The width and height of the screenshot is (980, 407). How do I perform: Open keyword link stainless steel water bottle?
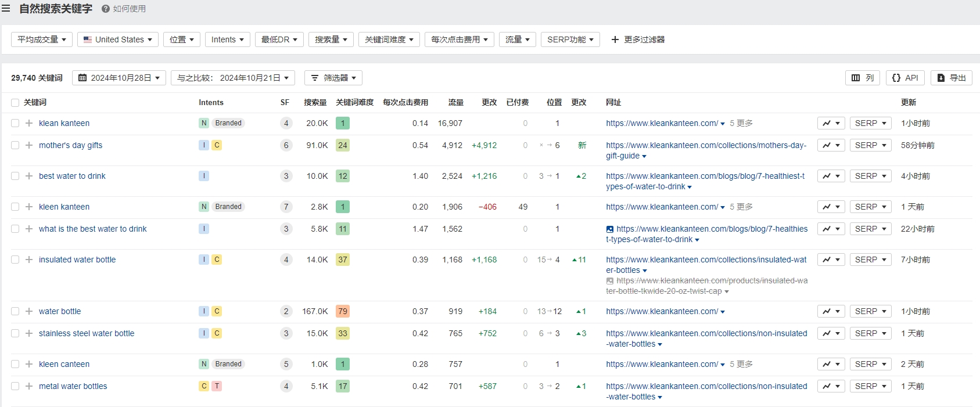pyautogui.click(x=87, y=333)
